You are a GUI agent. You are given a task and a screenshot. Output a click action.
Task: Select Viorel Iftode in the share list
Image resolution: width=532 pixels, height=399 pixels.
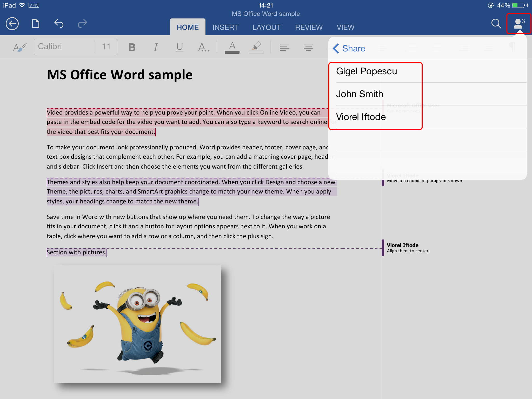pos(428,117)
